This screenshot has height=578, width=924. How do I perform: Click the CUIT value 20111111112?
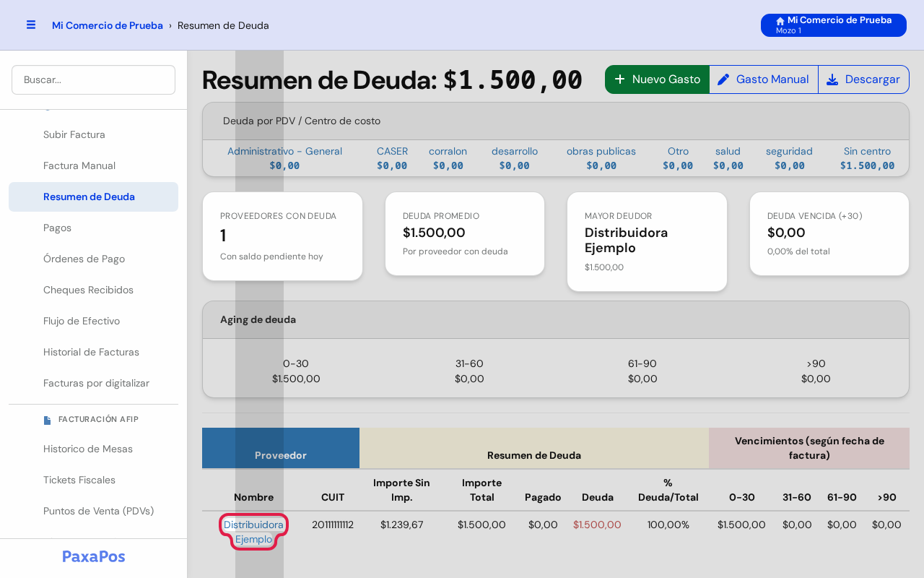click(333, 525)
